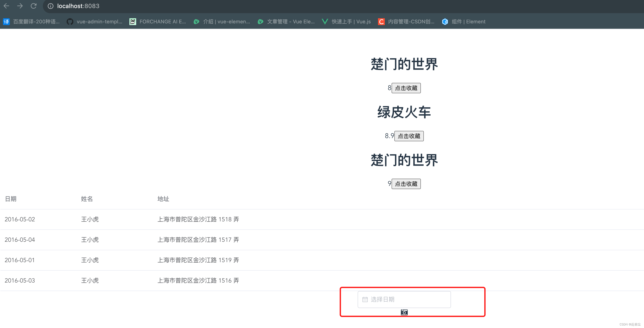Open the 文章管理 - Vue Ele... bookmark
Image resolution: width=644 pixels, height=328 pixels.
[286, 21]
